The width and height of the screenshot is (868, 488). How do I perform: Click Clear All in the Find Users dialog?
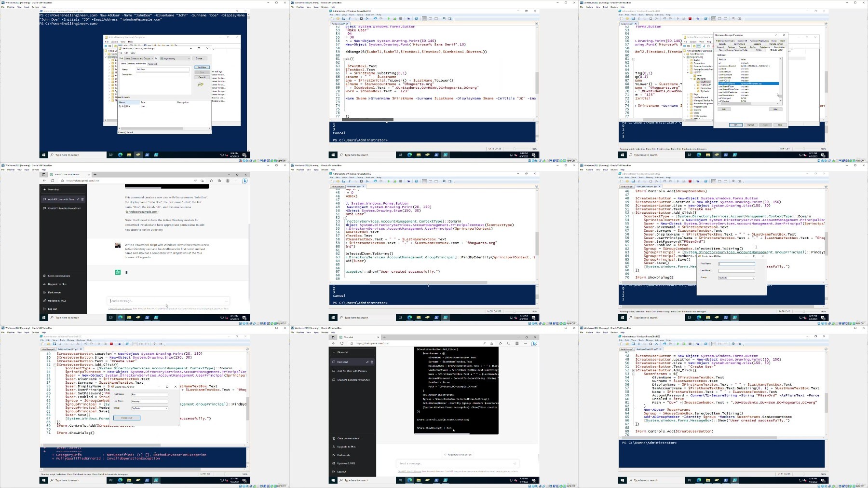pyautogui.click(x=202, y=77)
